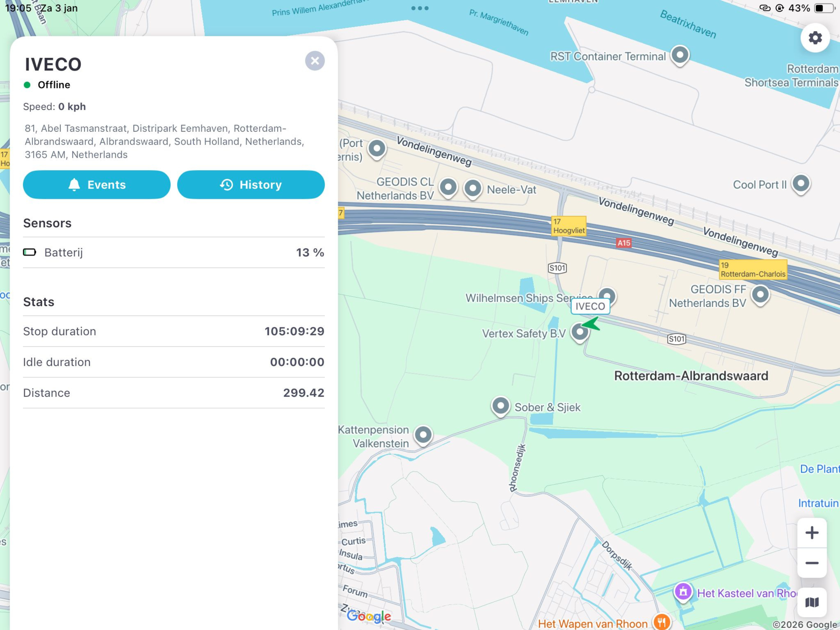840x630 pixels.
Task: Select the Neele-Vat location pin
Action: pyautogui.click(x=473, y=189)
